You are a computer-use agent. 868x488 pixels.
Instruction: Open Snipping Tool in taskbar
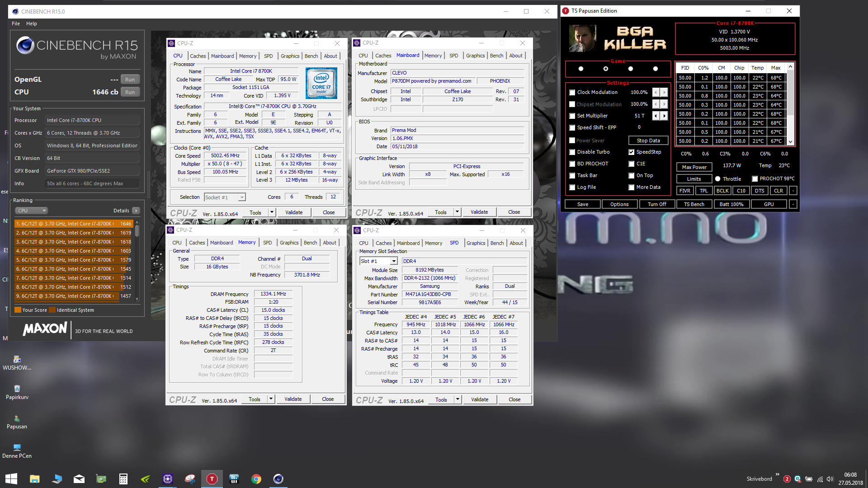[x=189, y=479]
